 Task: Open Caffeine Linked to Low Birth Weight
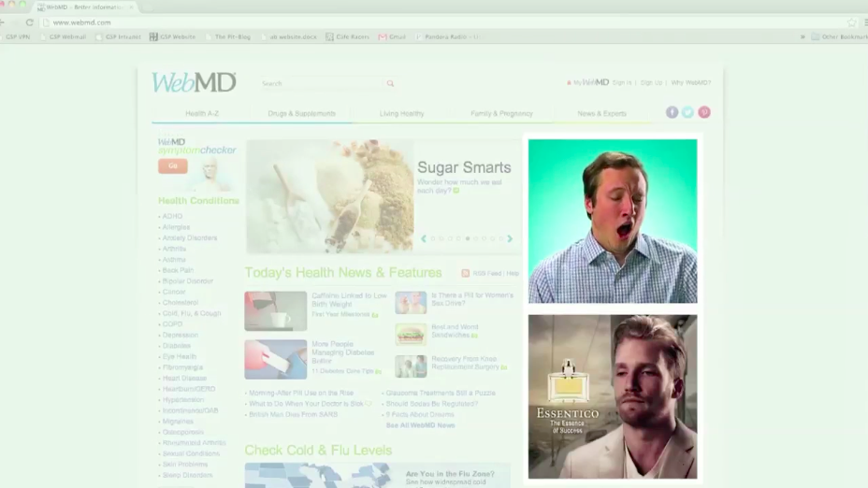click(x=349, y=300)
